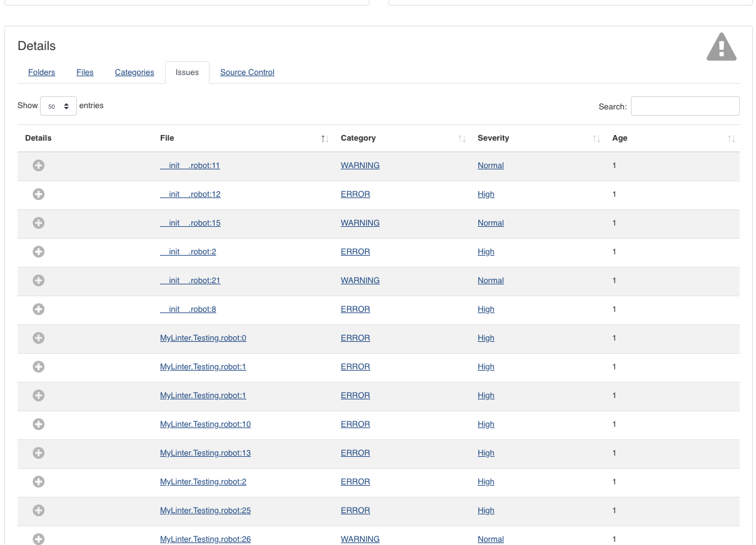Click the Normal severity link for __init__.robot:21
The width and height of the screenshot is (756, 545).
click(490, 280)
